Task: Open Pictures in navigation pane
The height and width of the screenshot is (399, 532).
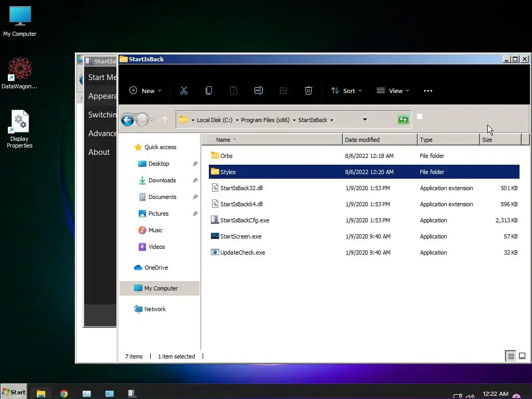Action: pyautogui.click(x=153, y=214)
